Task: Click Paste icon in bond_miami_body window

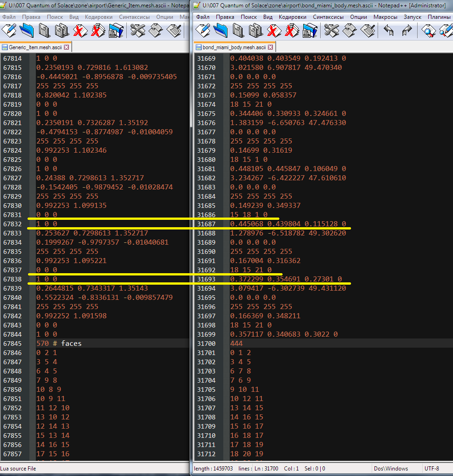Action: 367,31
